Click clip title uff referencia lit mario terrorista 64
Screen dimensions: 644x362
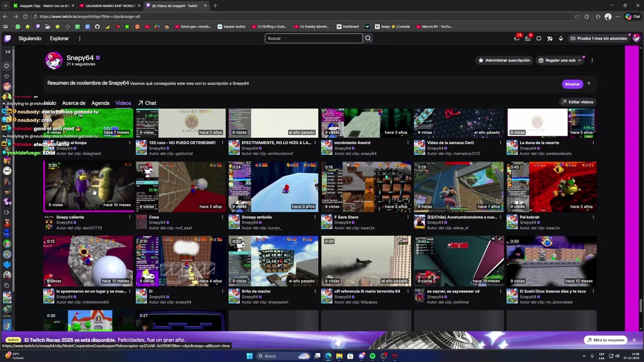click(367, 291)
